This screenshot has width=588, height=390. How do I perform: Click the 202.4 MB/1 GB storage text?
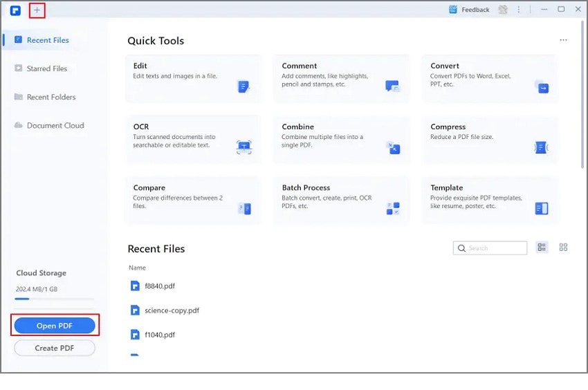pyautogui.click(x=37, y=289)
